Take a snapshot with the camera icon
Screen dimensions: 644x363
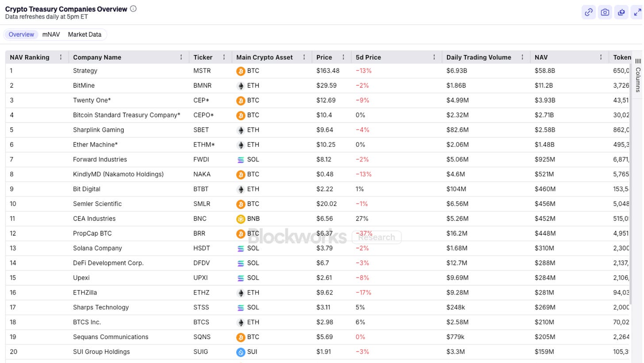click(x=605, y=12)
